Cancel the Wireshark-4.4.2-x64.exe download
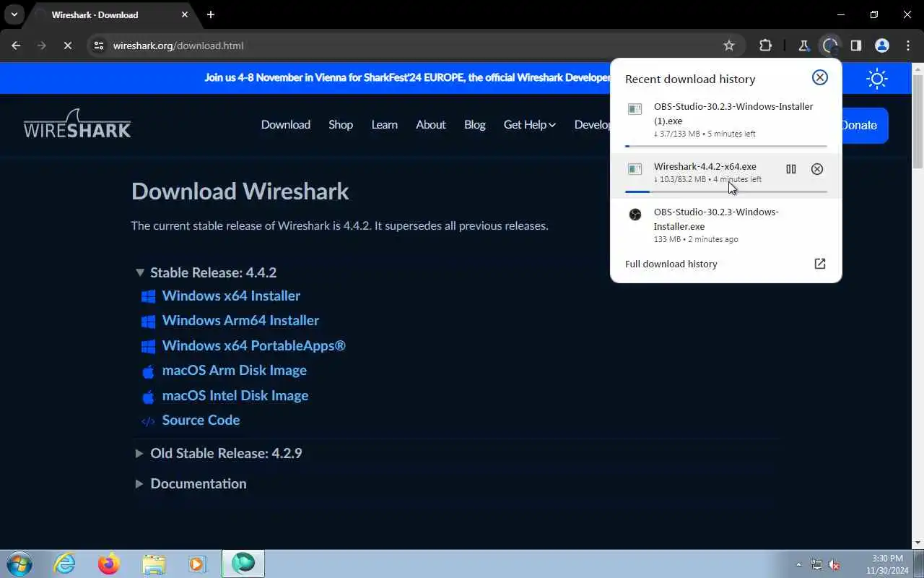Image resolution: width=924 pixels, height=578 pixels. point(817,169)
